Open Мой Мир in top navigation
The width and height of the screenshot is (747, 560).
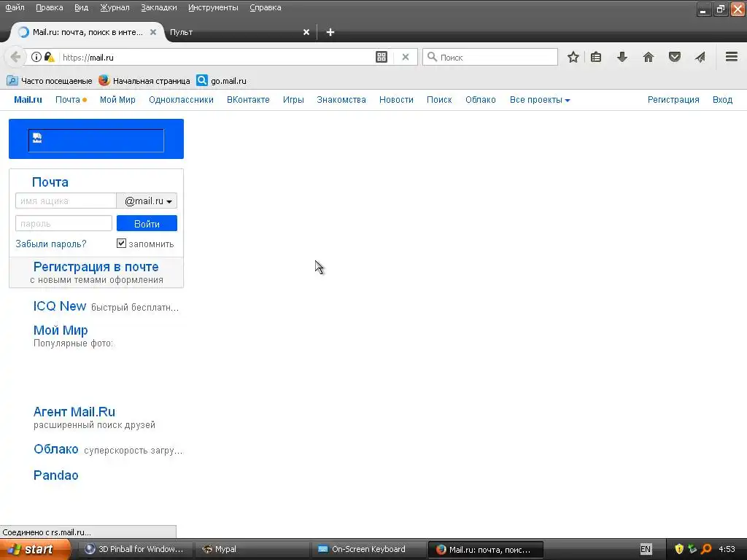pos(117,100)
